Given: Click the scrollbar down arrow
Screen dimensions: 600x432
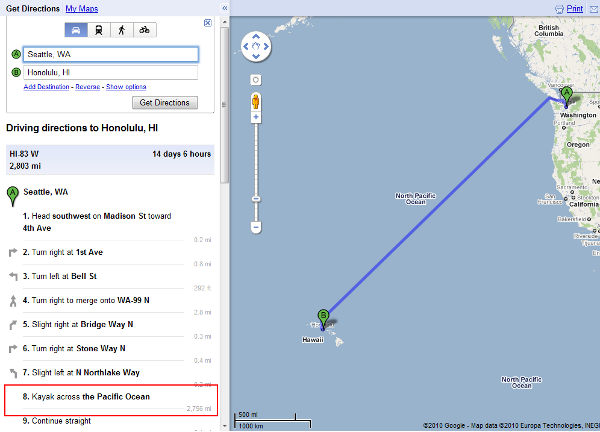Looking at the screenshot, I should pos(225,425).
